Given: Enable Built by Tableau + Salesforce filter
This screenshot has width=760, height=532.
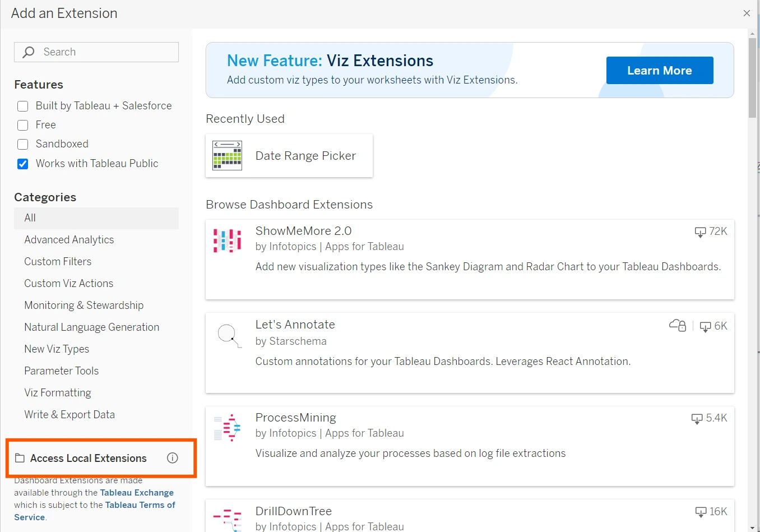Looking at the screenshot, I should click(23, 106).
